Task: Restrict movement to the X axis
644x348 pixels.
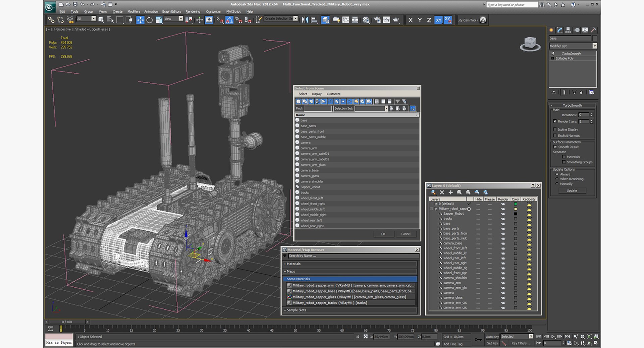Action: (410, 20)
